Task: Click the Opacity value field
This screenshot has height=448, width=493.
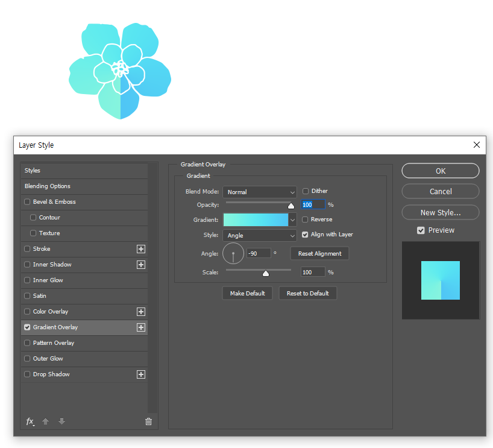Action: click(313, 205)
